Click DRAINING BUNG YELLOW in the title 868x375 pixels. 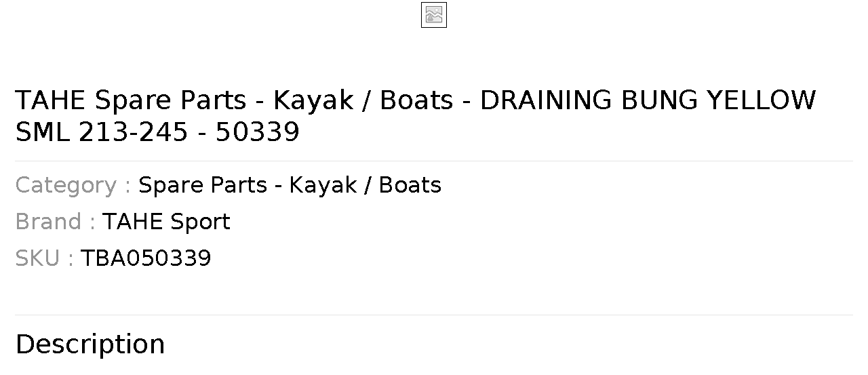[648, 100]
